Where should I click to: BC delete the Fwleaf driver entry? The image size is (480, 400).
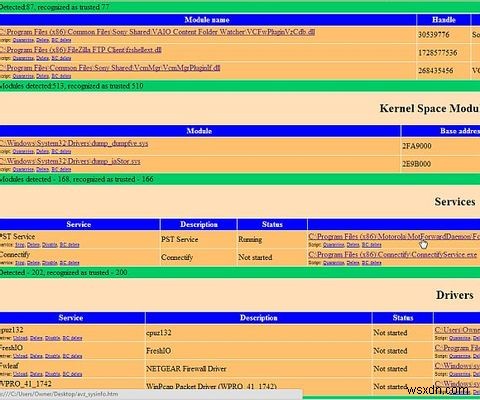72,374
